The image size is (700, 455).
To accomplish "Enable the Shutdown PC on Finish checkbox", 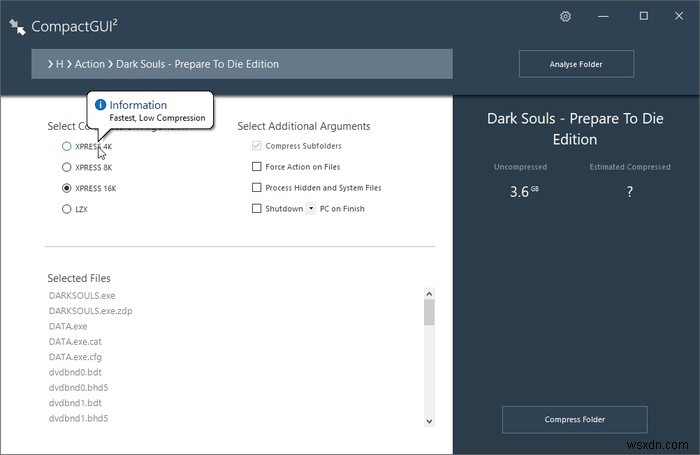I will click(257, 208).
